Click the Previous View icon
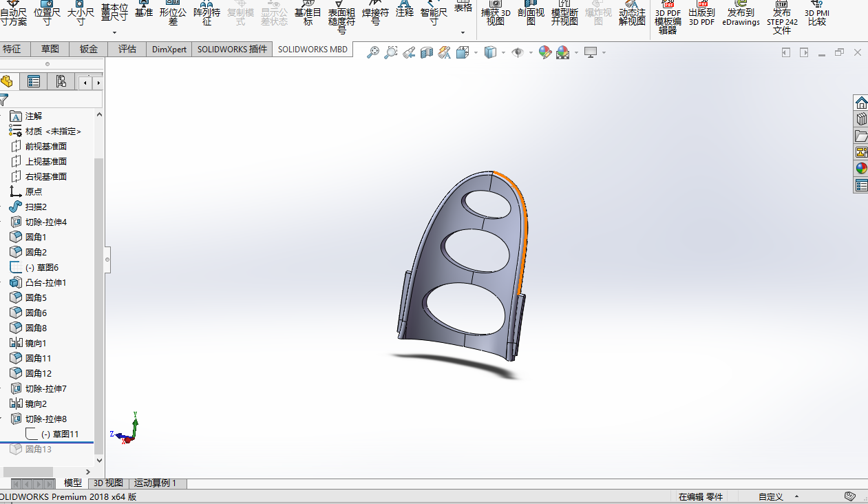Viewport: 868px width, 504px height. click(409, 52)
